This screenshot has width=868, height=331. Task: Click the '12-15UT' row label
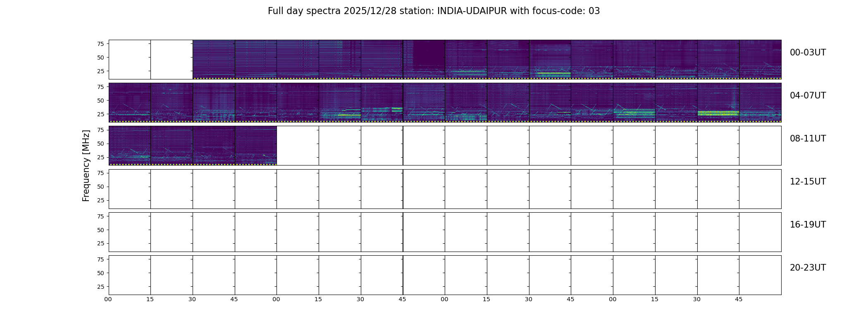(808, 182)
